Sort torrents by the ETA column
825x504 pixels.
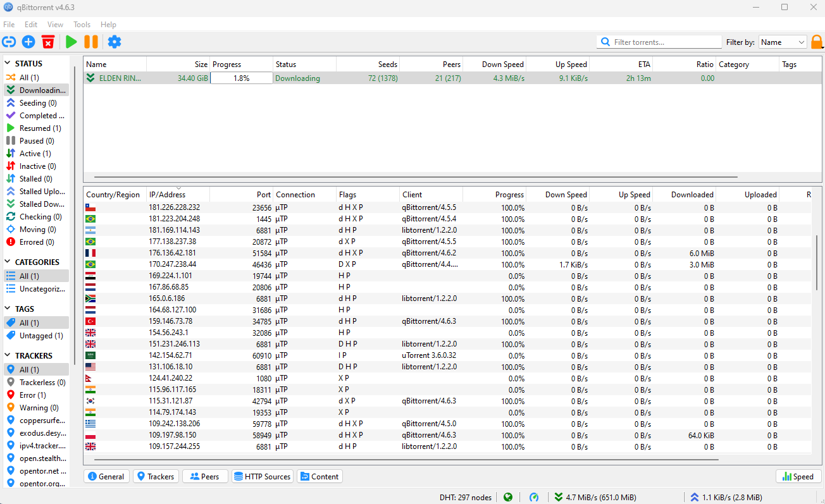(621, 65)
